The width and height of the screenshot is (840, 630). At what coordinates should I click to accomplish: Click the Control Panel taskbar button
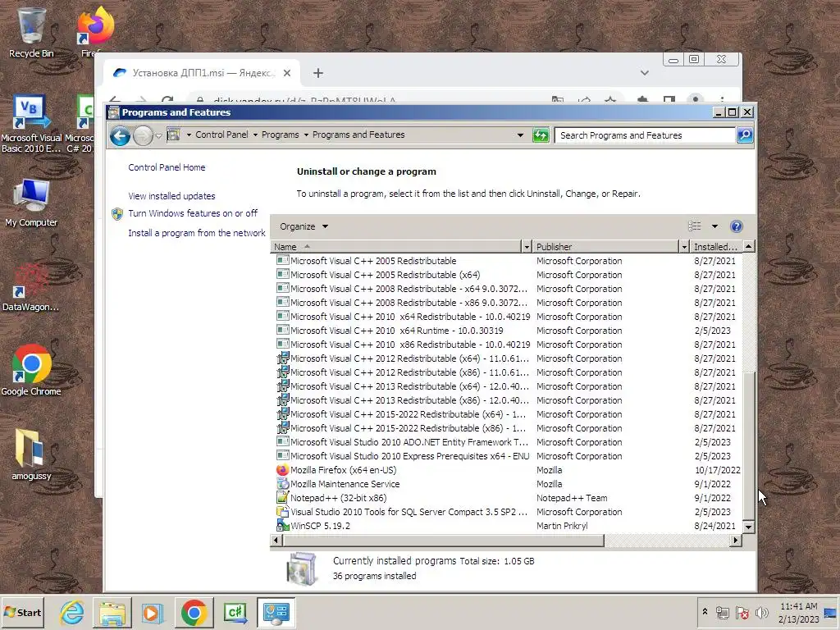click(276, 612)
